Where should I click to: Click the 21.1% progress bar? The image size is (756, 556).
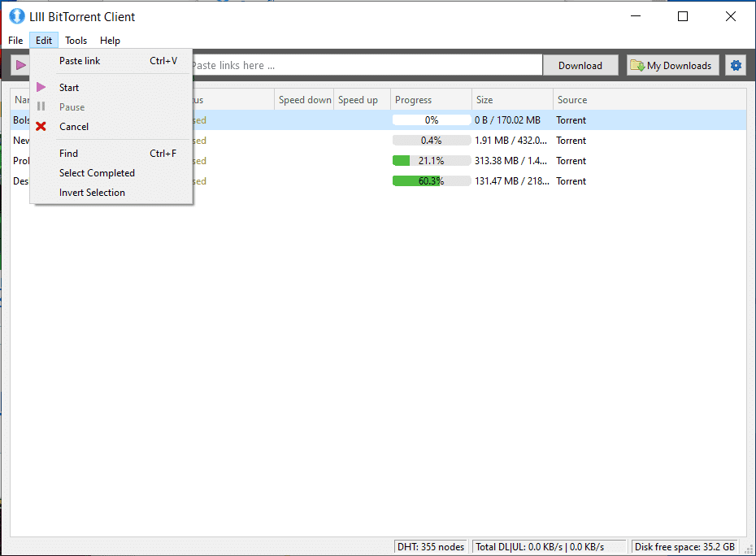click(432, 161)
